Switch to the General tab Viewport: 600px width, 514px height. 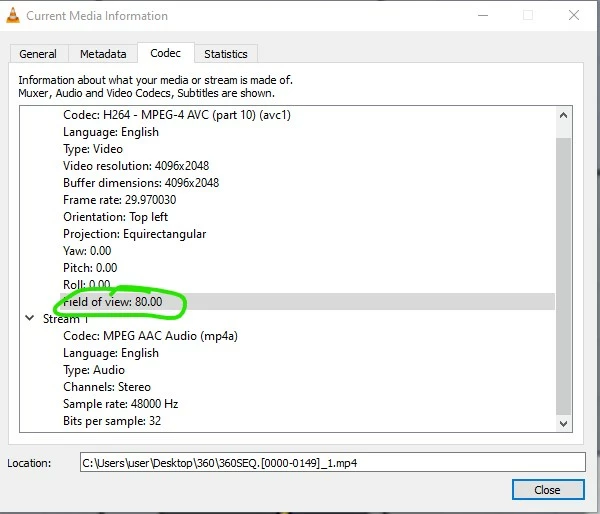click(x=38, y=54)
